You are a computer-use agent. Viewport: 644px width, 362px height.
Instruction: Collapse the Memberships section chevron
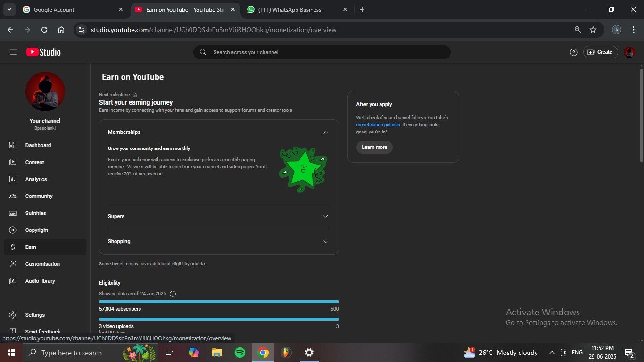tap(325, 132)
